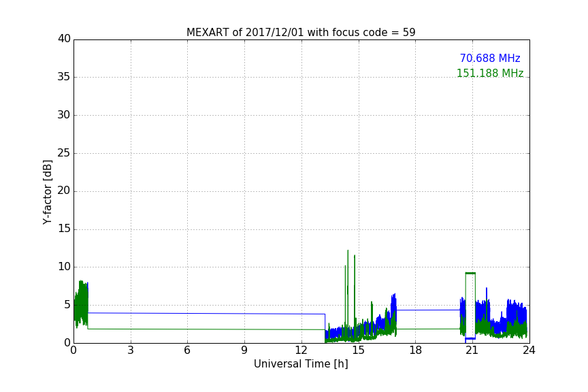Click the y-axis tick label '35'
Image resolution: width=588 pixels, height=392 pixels.
coord(64,77)
